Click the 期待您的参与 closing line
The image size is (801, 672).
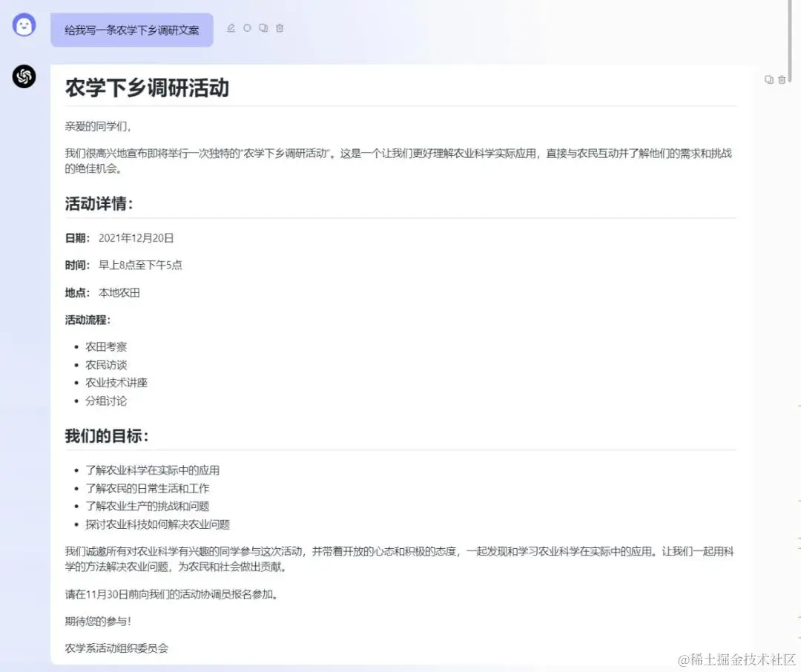pos(97,621)
